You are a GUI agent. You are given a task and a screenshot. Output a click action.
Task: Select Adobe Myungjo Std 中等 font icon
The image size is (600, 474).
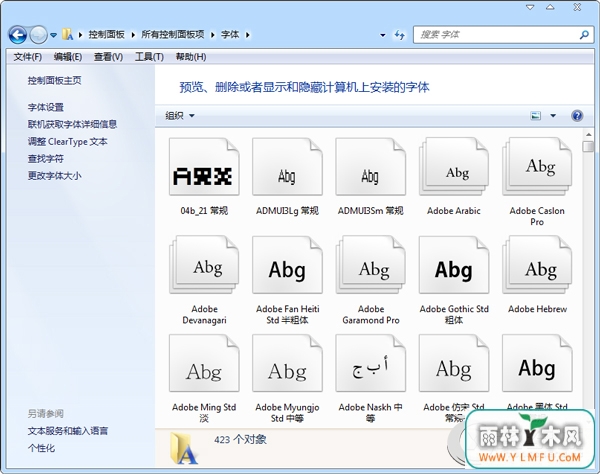tap(287, 363)
